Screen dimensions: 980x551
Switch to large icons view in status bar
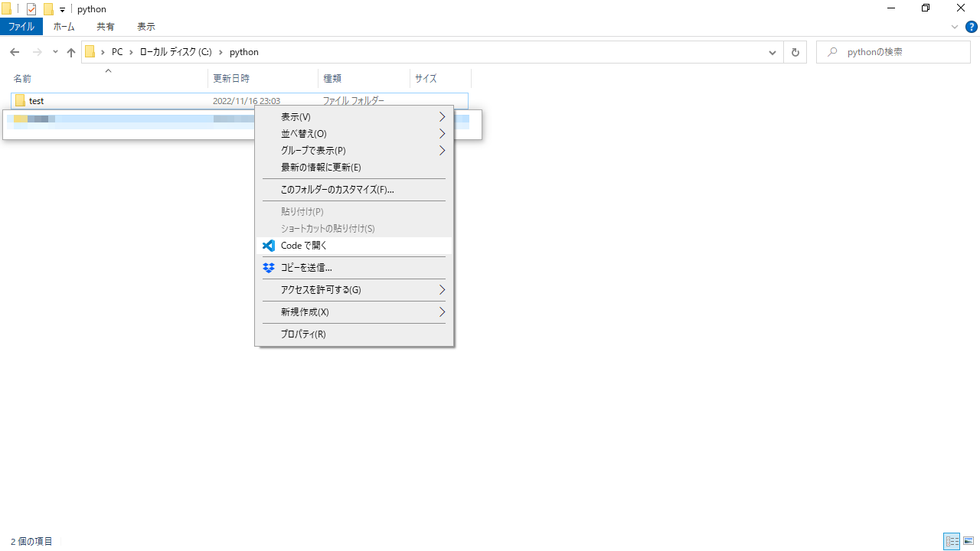point(969,541)
